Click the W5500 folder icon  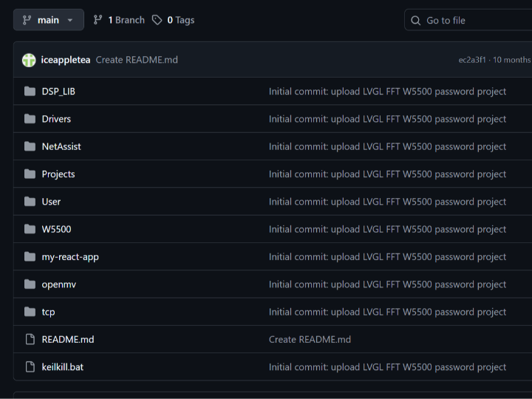(x=30, y=229)
